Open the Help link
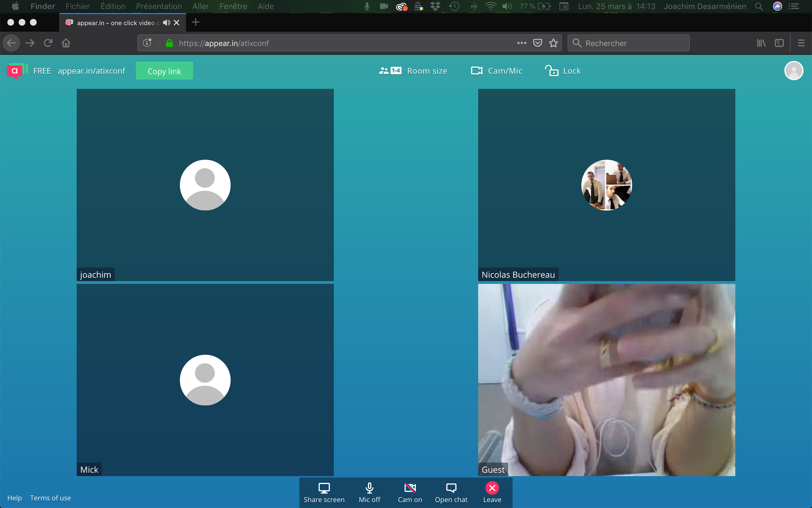 click(x=14, y=498)
